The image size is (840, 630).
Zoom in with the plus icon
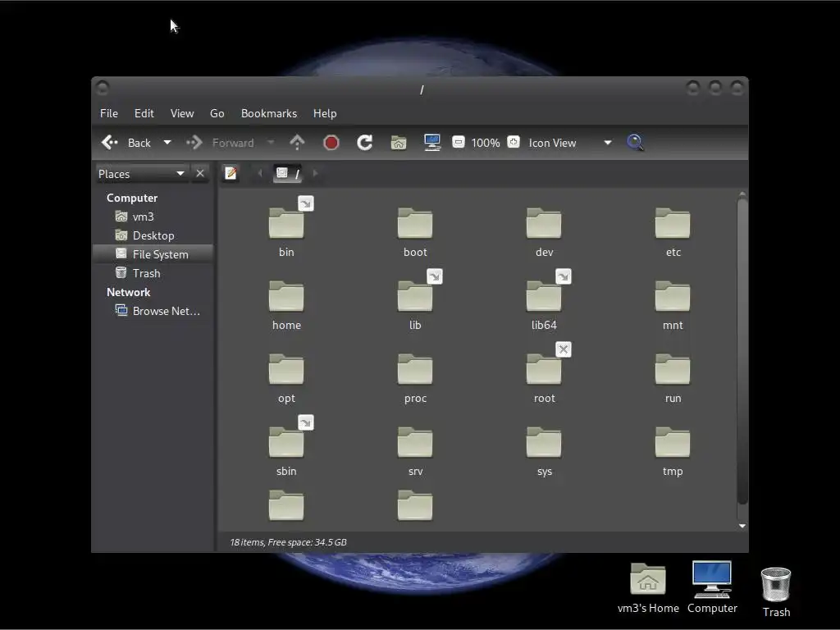point(514,143)
